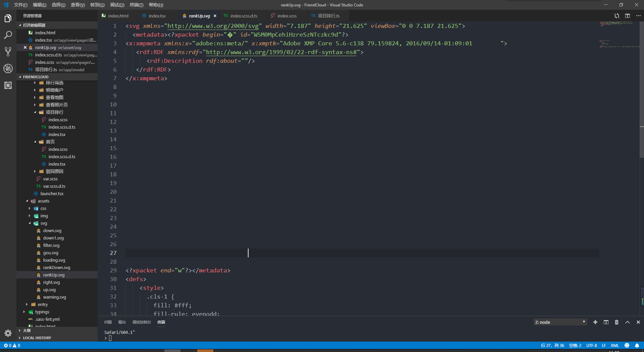Click the open changes icon in editor toolbar
Screen dimensions: 644x352
[616, 16]
